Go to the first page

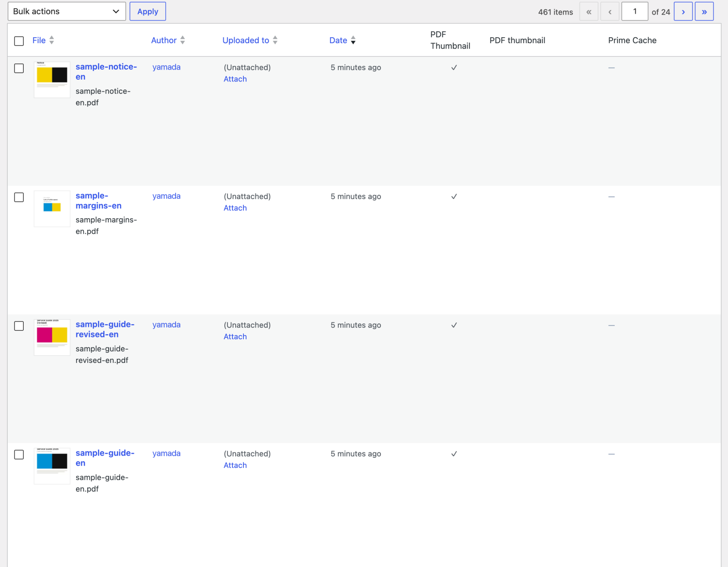click(589, 12)
